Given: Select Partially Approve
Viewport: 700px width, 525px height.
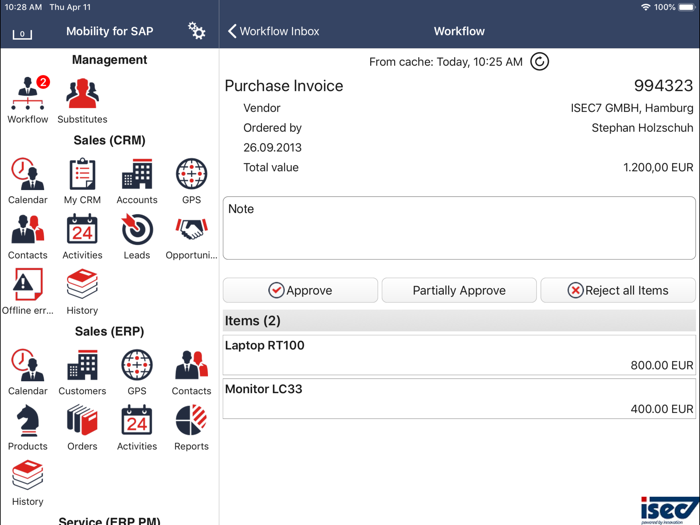Looking at the screenshot, I should point(459,290).
